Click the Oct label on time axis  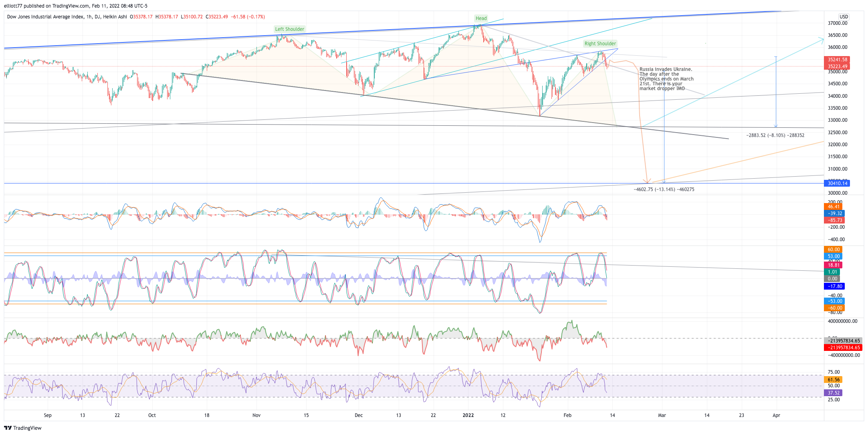[152, 415]
